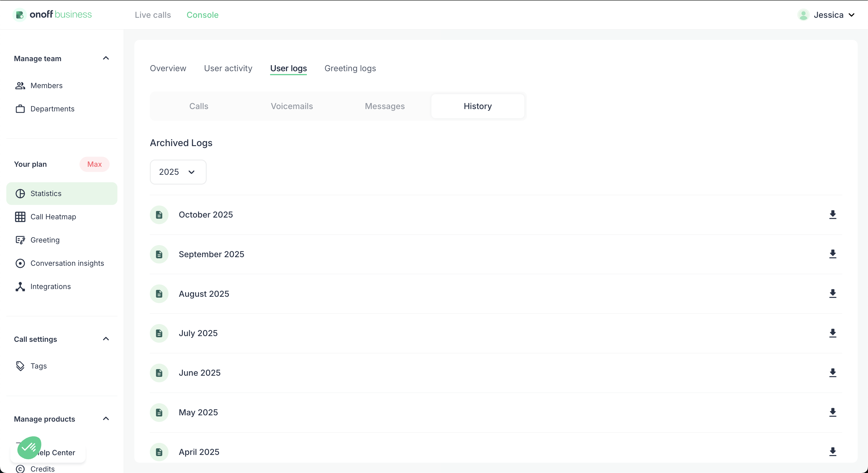Image resolution: width=868 pixels, height=473 pixels.
Task: Open Greeting in the sidebar
Action: tap(62, 240)
